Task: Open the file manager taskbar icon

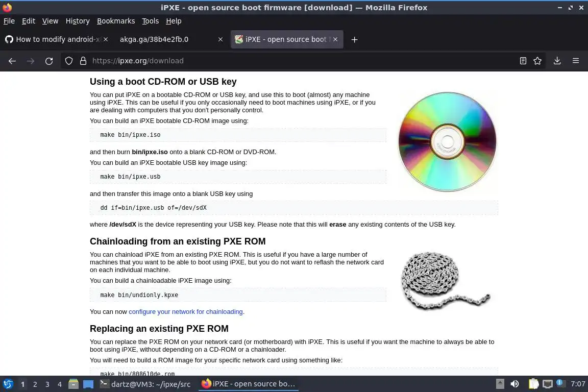Action: [73, 384]
